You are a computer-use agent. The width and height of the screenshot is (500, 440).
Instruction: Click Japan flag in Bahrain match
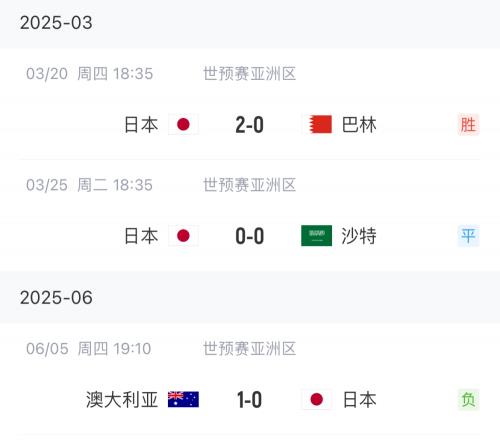(183, 124)
